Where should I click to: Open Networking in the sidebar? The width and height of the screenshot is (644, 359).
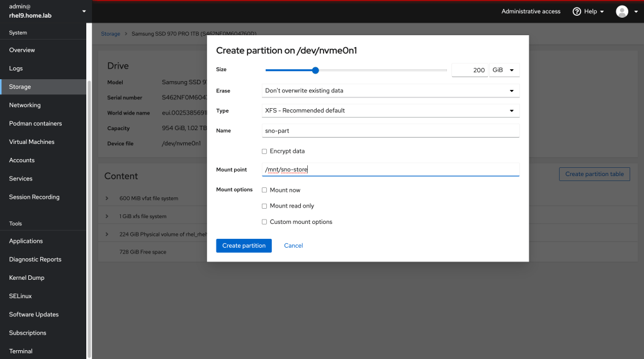25,105
